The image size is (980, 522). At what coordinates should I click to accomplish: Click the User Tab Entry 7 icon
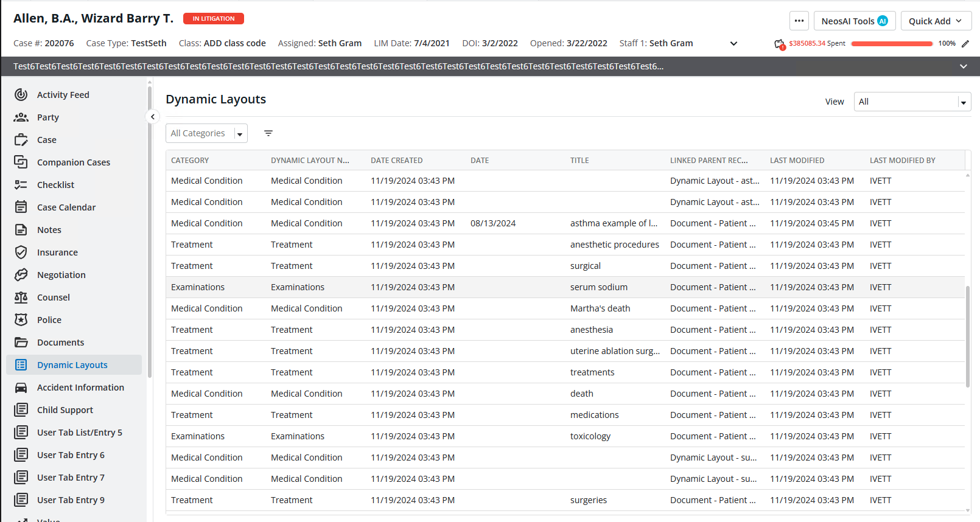point(21,477)
